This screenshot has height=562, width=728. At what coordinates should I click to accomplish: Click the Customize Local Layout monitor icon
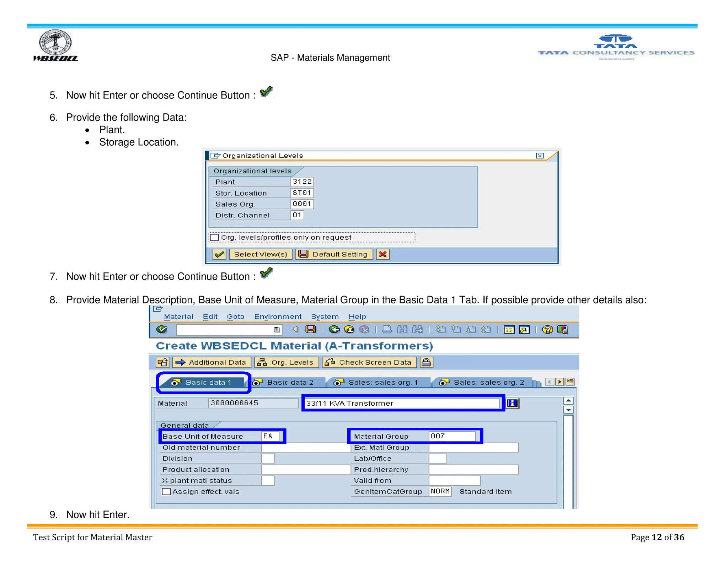tap(563, 329)
